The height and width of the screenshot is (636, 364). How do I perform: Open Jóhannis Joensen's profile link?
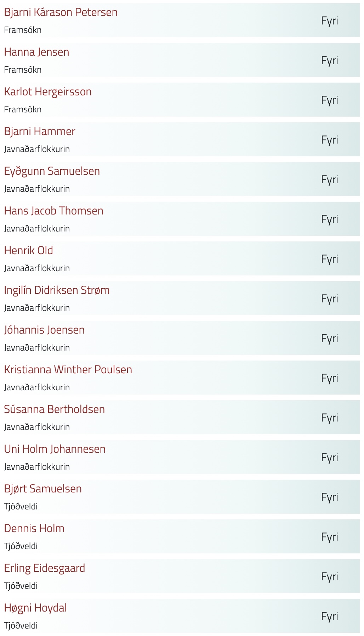(44, 330)
